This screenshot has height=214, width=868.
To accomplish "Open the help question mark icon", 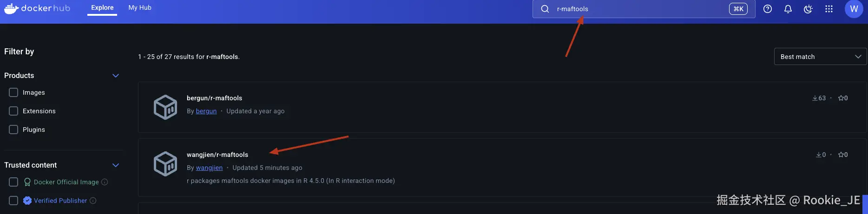I will tap(768, 9).
